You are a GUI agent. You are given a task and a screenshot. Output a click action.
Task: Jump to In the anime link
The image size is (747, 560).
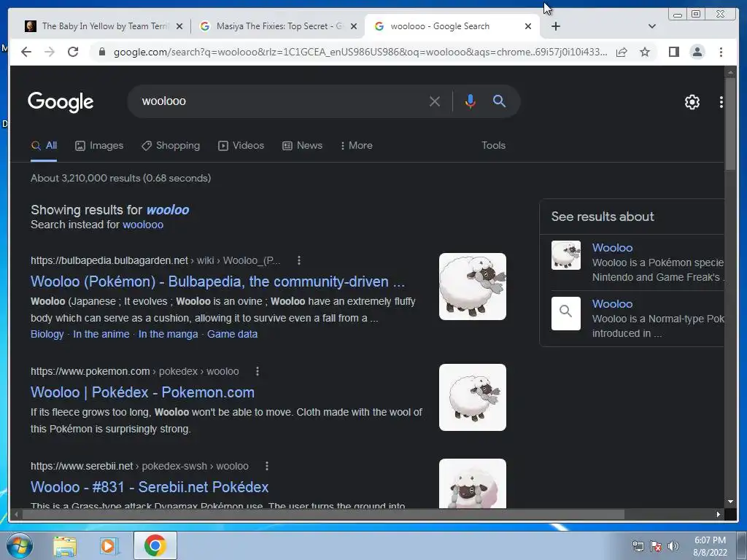coord(101,334)
